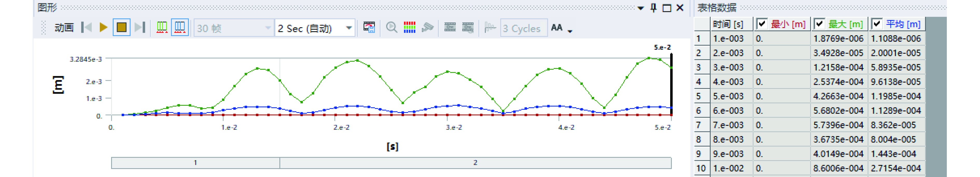Viewport: 980px width, 177px height.
Task: Select load step 1 in timeline bar
Action: tap(195, 163)
